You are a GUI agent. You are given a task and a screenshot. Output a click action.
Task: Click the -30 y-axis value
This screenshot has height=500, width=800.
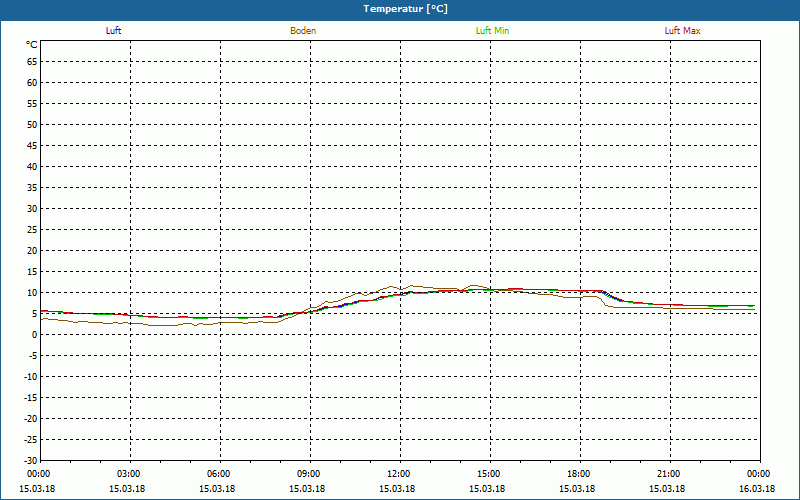(31, 460)
